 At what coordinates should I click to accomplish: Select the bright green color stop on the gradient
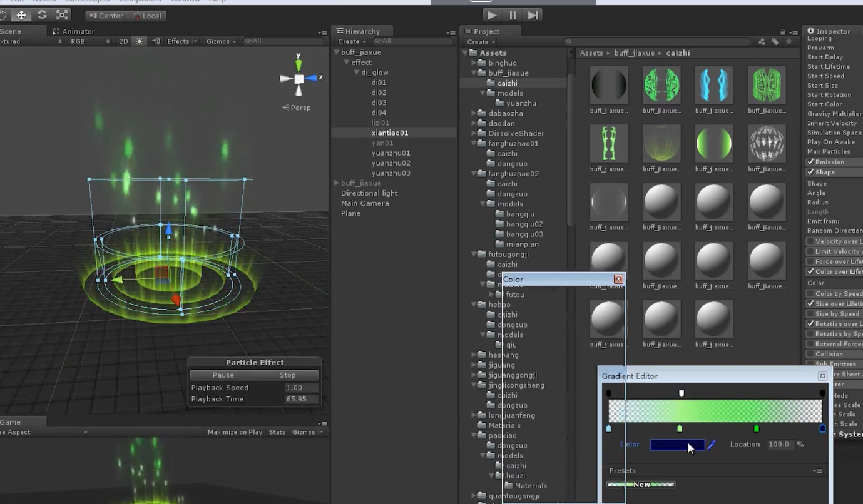coord(757,428)
